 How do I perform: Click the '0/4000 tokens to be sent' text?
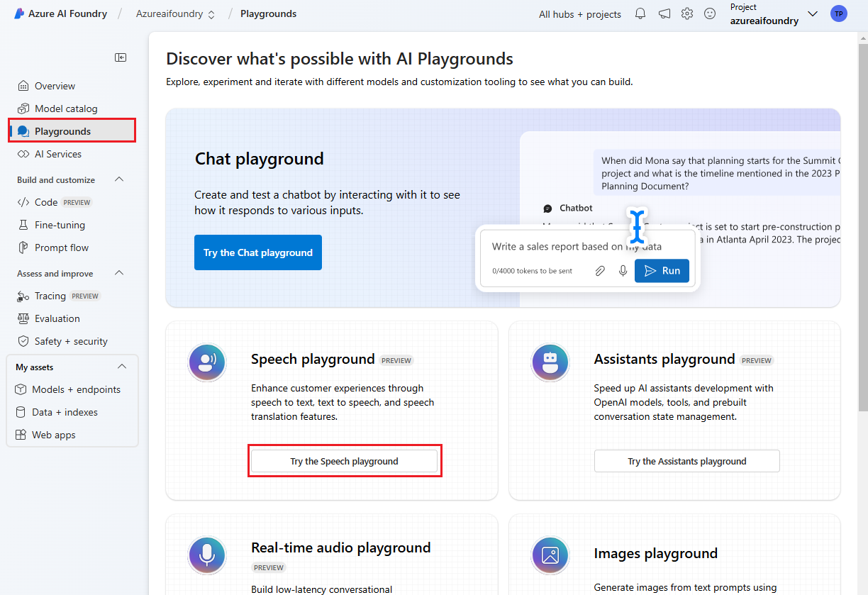coord(532,271)
